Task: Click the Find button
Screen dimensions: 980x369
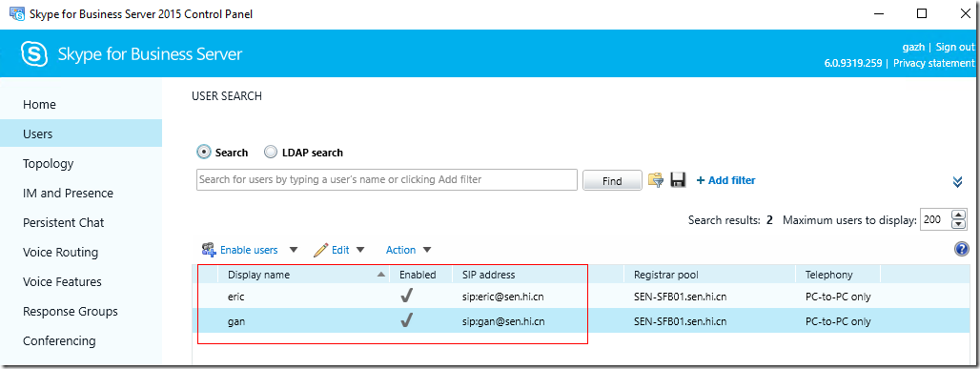Action: click(612, 180)
